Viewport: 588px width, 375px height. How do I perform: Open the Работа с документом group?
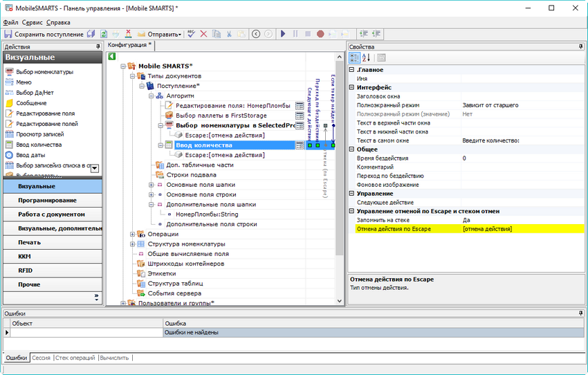pos(53,214)
